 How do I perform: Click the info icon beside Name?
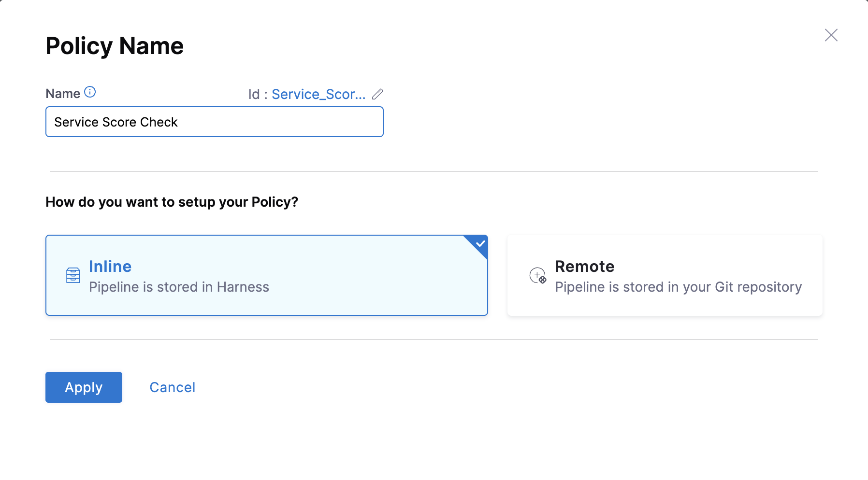(x=90, y=92)
